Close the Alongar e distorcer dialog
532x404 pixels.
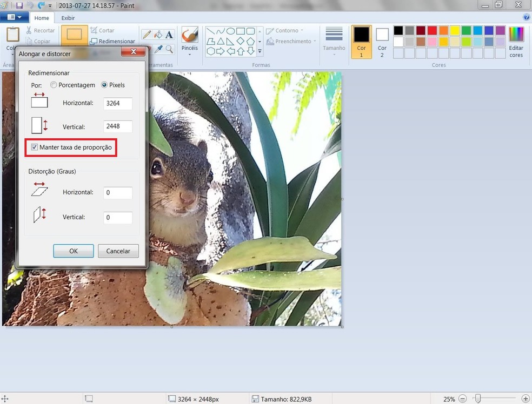pos(134,51)
